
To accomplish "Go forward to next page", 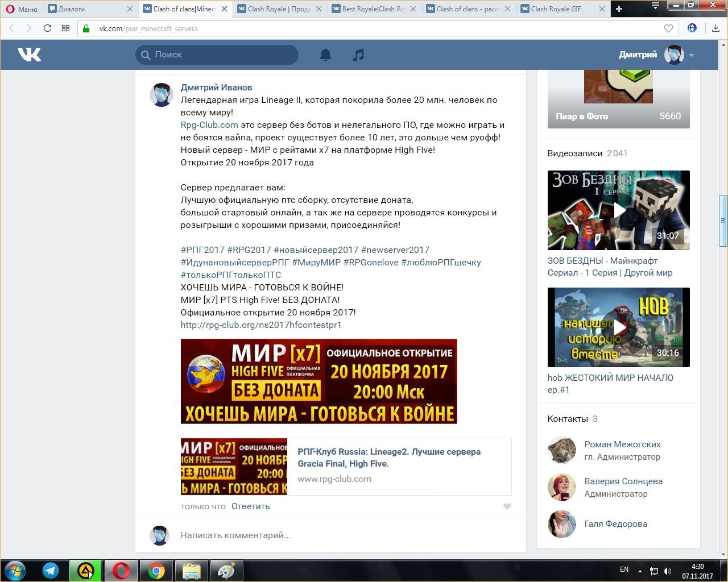I will click(29, 28).
